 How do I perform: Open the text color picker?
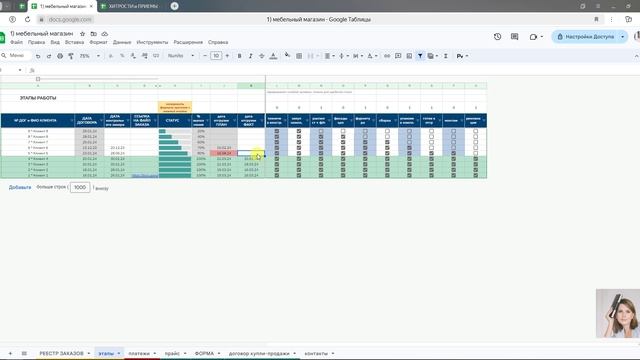point(273,56)
